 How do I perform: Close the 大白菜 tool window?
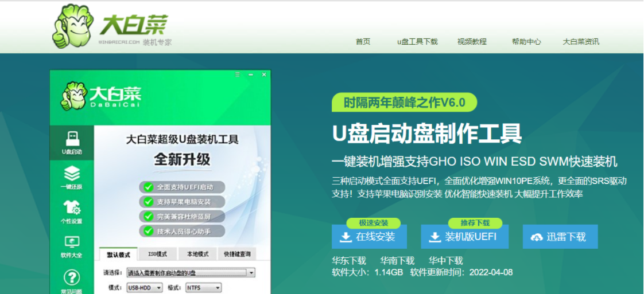pos(264,75)
